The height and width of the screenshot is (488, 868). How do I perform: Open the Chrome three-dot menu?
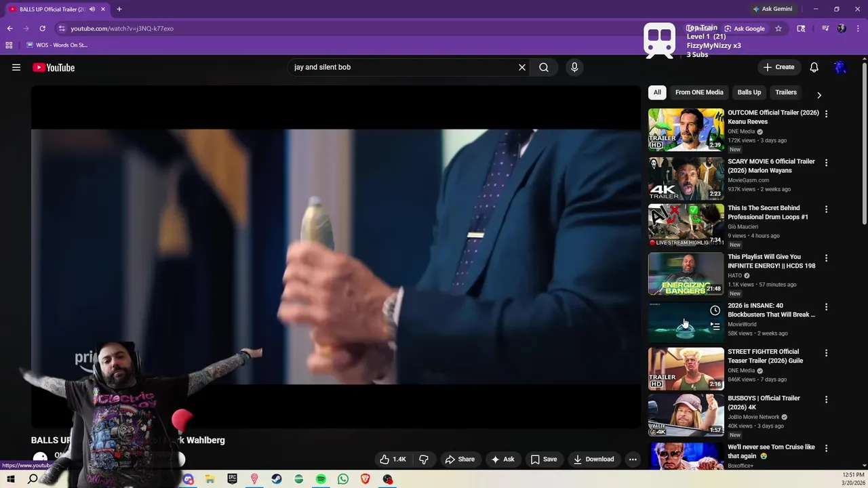pyautogui.click(x=858, y=28)
